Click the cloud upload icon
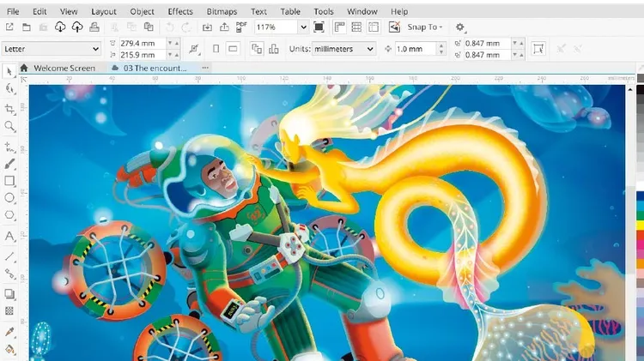644x361 pixels. [77, 27]
